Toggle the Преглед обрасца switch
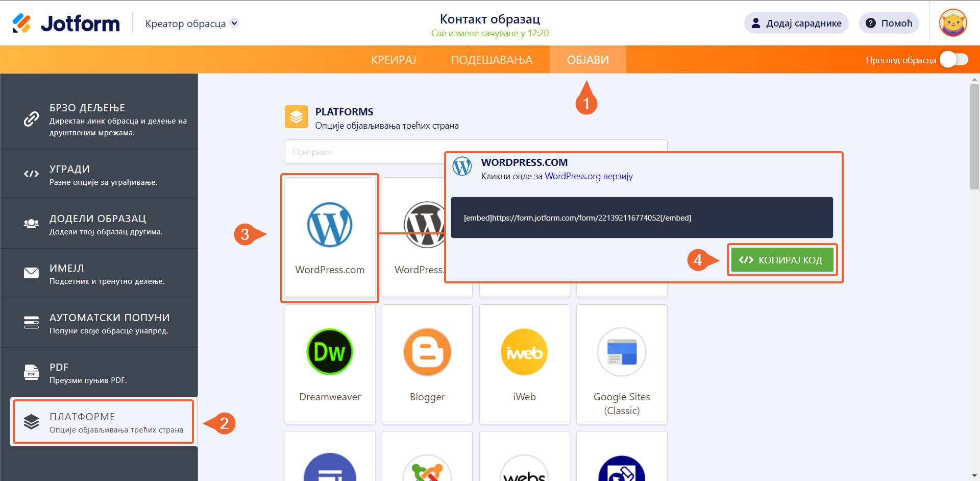The width and height of the screenshot is (980, 481). (x=954, y=60)
